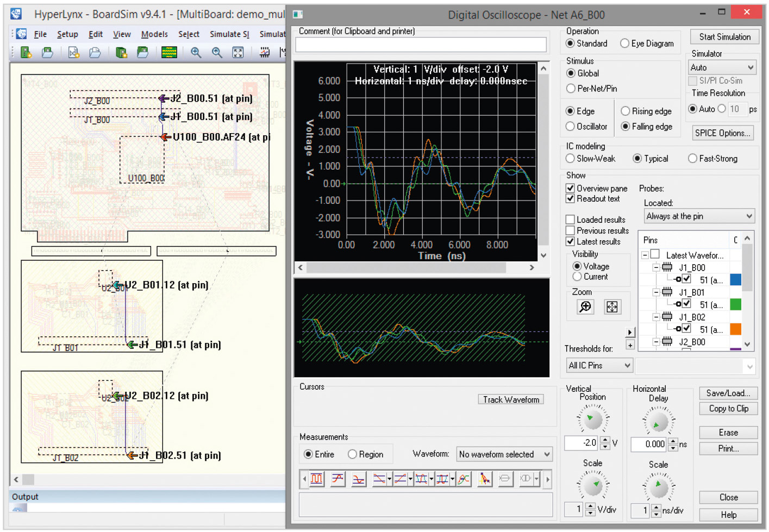Select the square-wave measurement icon
The width and height of the screenshot is (769, 532).
coord(316,479)
